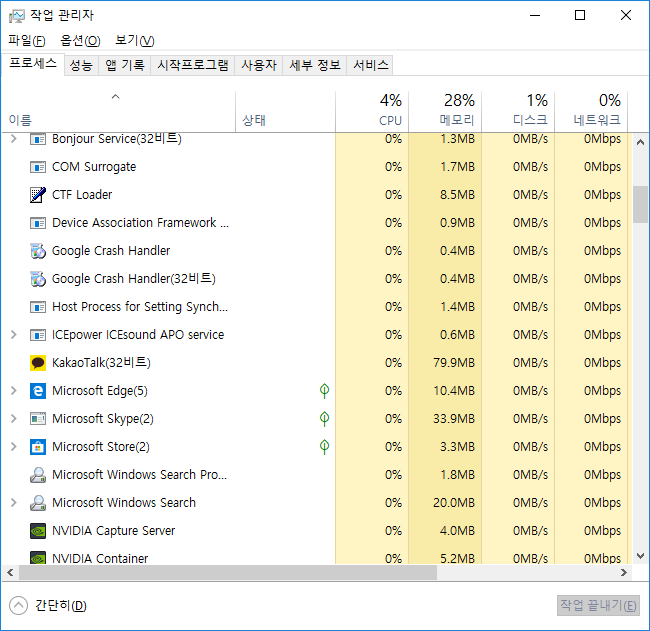Click the Microsoft Windows Search icon
This screenshot has height=631, width=650.
tap(38, 503)
